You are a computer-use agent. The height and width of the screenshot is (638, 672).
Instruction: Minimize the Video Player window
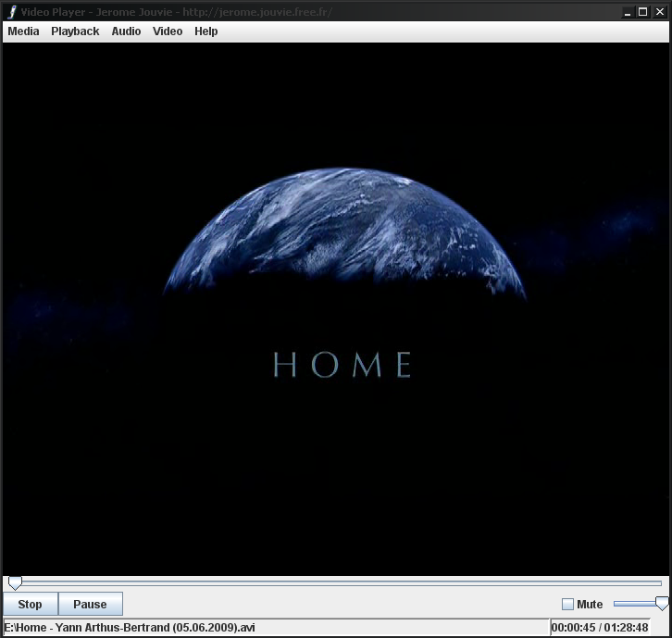pyautogui.click(x=628, y=12)
